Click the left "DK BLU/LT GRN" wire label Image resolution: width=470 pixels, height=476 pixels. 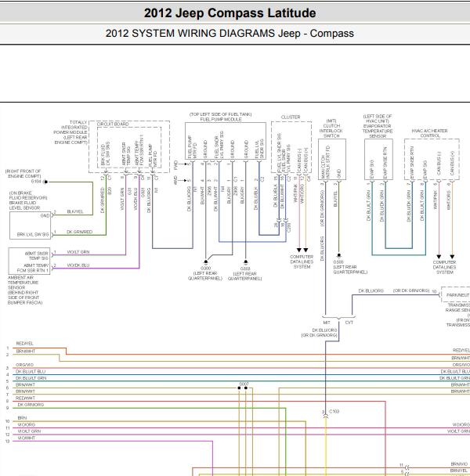click(31, 378)
